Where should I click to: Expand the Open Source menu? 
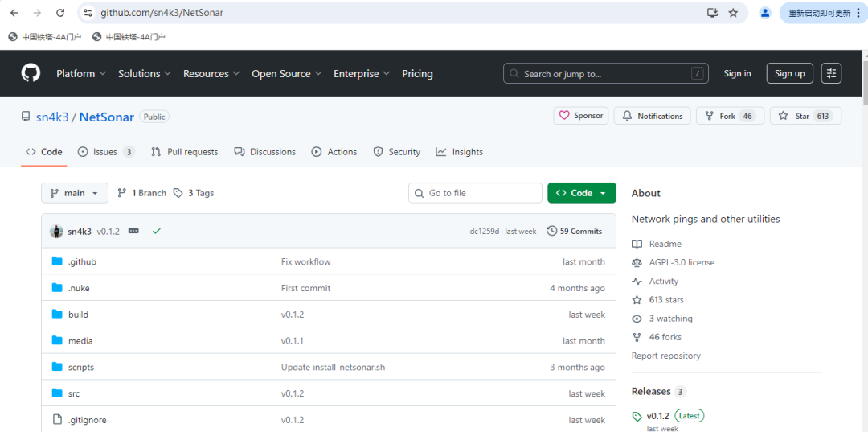(x=287, y=74)
